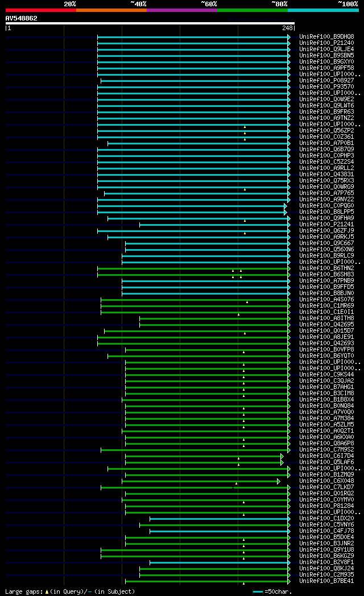Click the UniRef100_A9RKJ5 label
This screenshot has height=596, width=364.
point(326,237)
